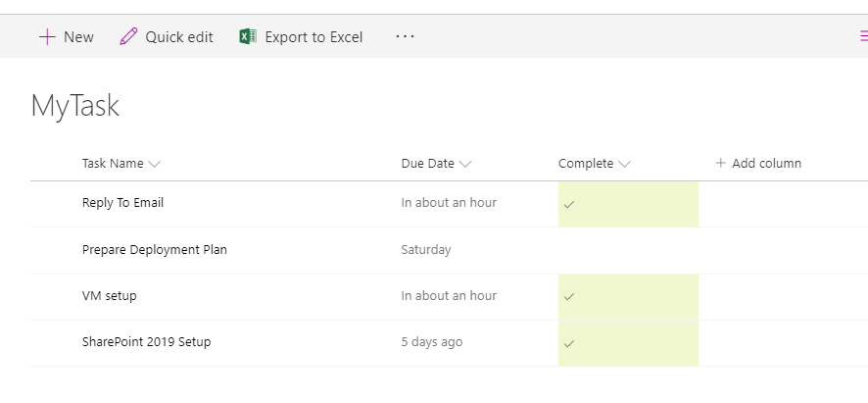Open the Prepare Deployment Plan task
Viewport: 868px width, 403px height.
pos(154,250)
